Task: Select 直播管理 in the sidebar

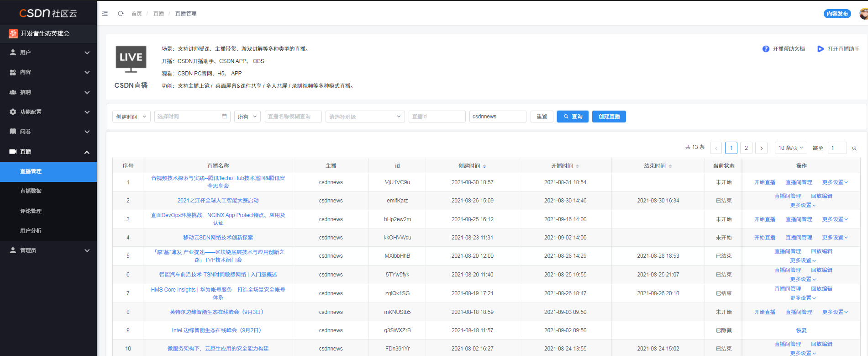Action: 48,171
